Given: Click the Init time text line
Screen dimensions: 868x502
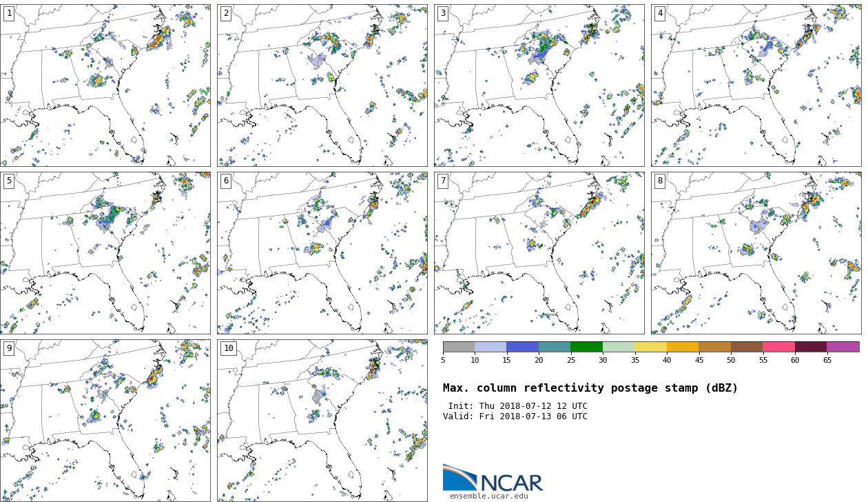Looking at the screenshot, I should (x=517, y=406).
